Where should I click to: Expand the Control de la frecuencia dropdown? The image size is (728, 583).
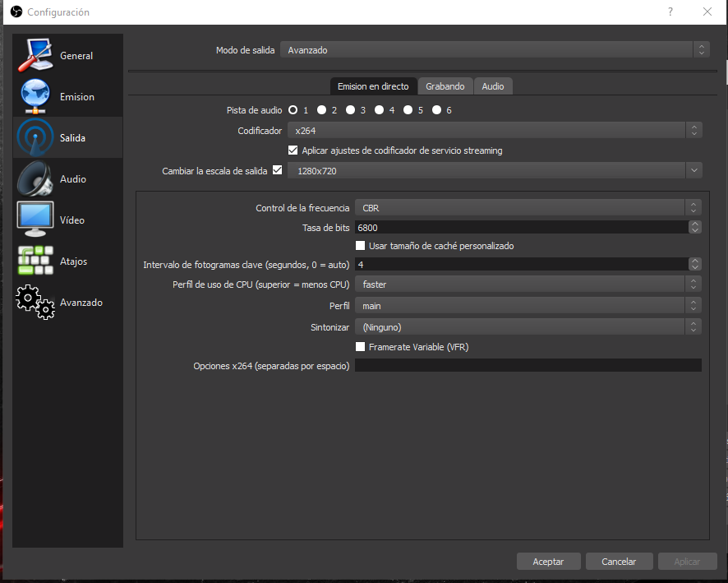(x=528, y=208)
